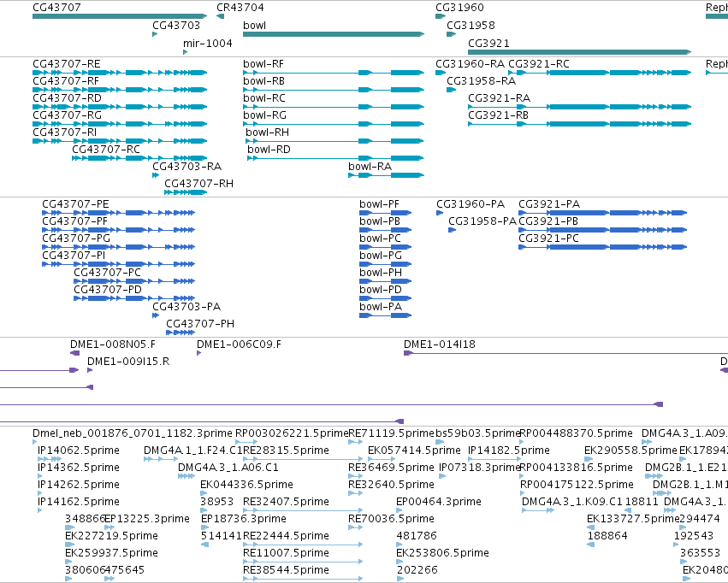728x583 pixels.
Task: Select protein bowl-PB label
Action: [x=380, y=221]
